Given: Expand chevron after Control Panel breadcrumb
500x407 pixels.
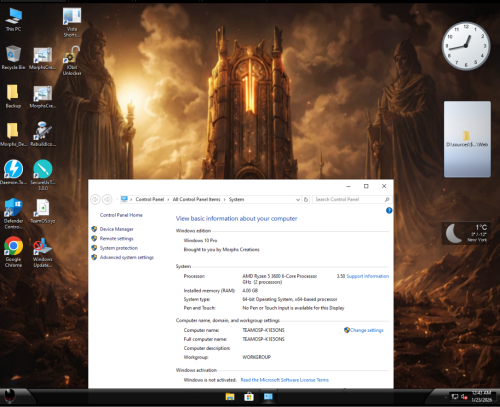Looking at the screenshot, I should pyautogui.click(x=169, y=199).
